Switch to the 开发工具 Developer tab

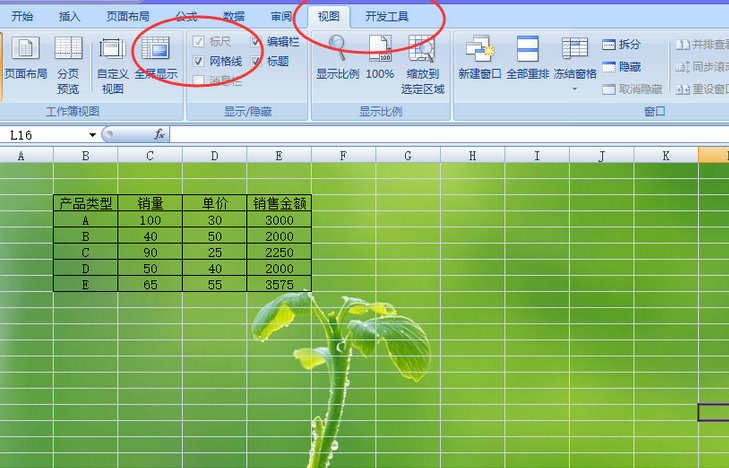pos(387,17)
